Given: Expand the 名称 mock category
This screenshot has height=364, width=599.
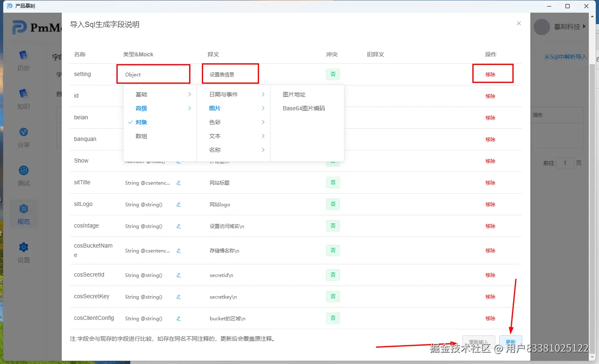Looking at the screenshot, I should tap(233, 150).
